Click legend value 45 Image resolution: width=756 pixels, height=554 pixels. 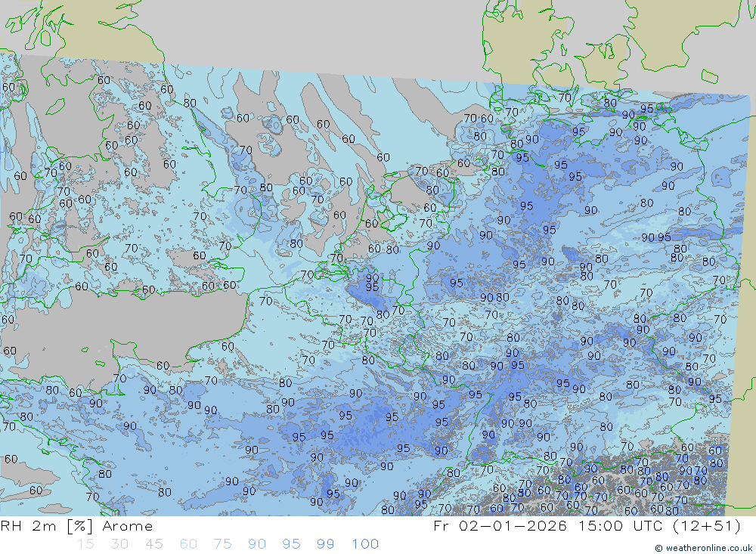153,544
